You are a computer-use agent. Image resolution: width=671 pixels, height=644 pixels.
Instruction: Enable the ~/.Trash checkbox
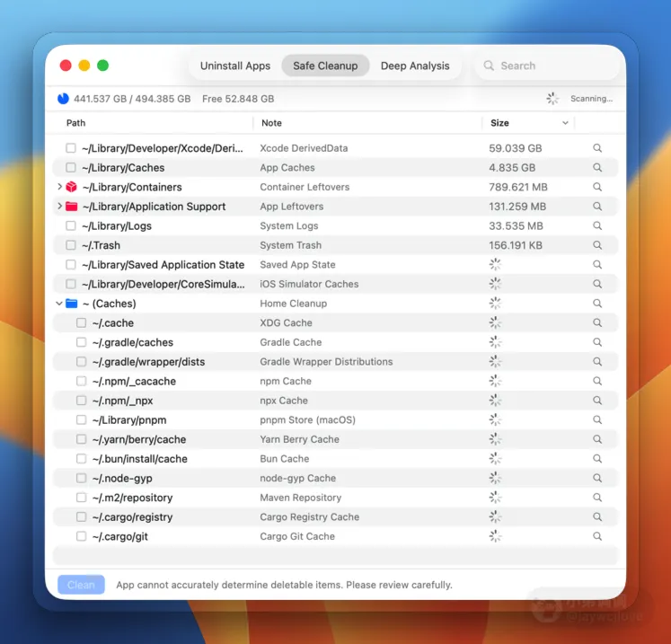[71, 245]
